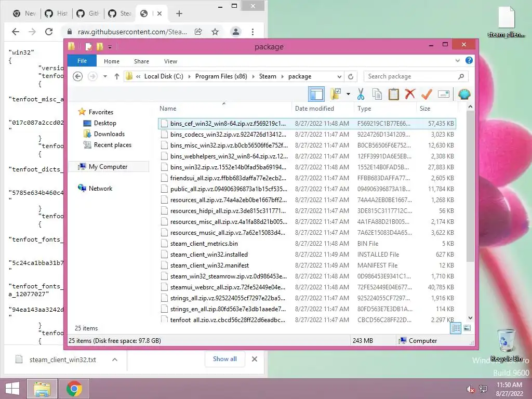Go up one folder level

coord(117,76)
